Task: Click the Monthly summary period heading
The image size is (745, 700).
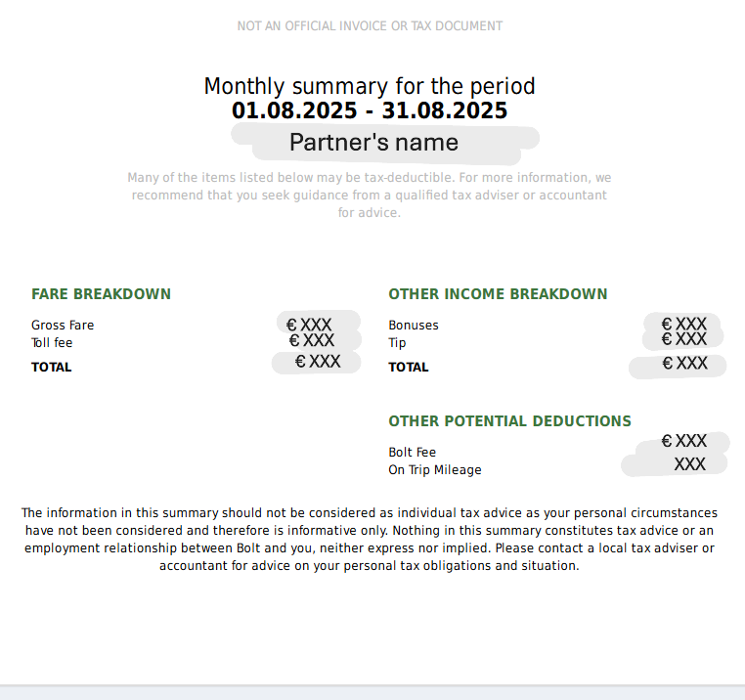Action: [370, 86]
